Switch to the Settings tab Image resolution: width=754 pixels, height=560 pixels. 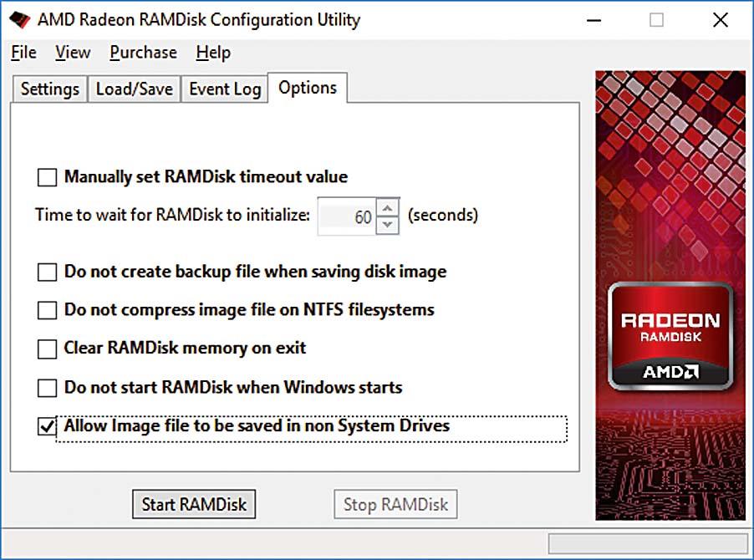(50, 89)
